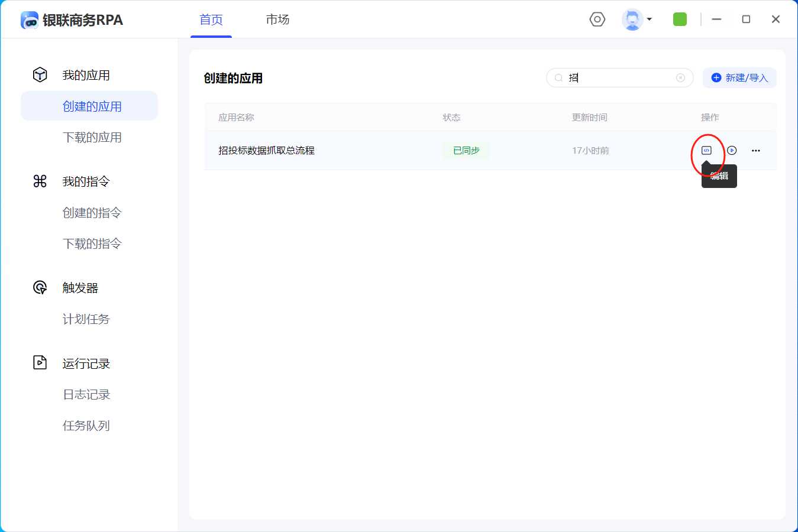Focus the application search input field

point(618,78)
